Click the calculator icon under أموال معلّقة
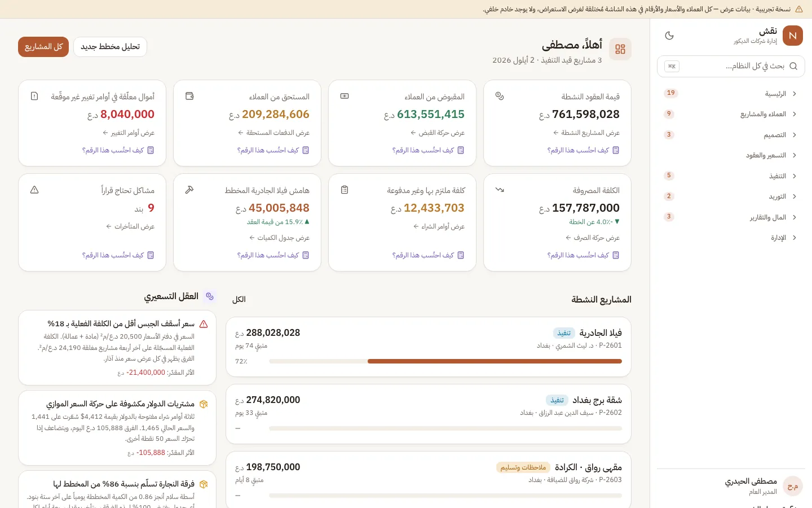The width and height of the screenshot is (812, 508). (151, 150)
